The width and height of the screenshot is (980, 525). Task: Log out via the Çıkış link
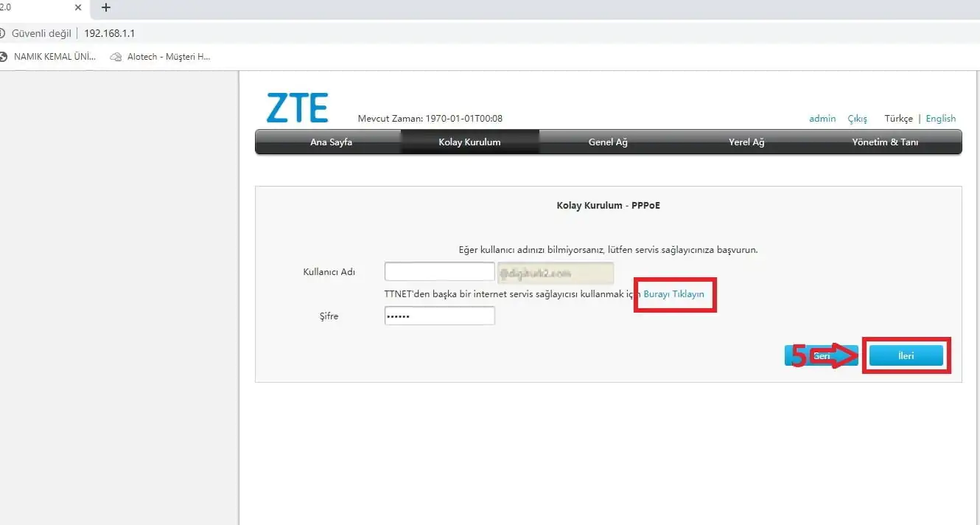pyautogui.click(x=857, y=118)
